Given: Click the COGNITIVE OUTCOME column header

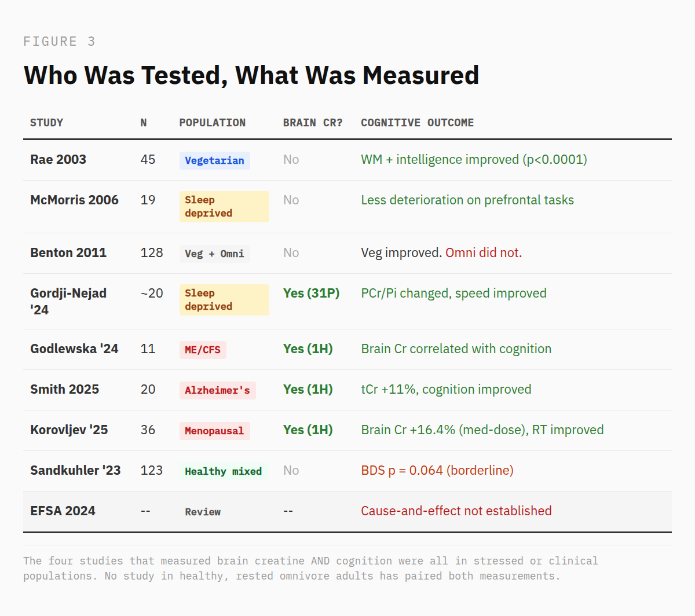Looking at the screenshot, I should pyautogui.click(x=417, y=123).
